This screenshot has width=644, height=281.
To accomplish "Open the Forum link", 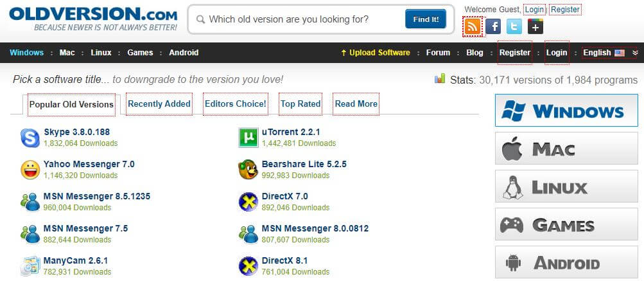I will coord(439,53).
